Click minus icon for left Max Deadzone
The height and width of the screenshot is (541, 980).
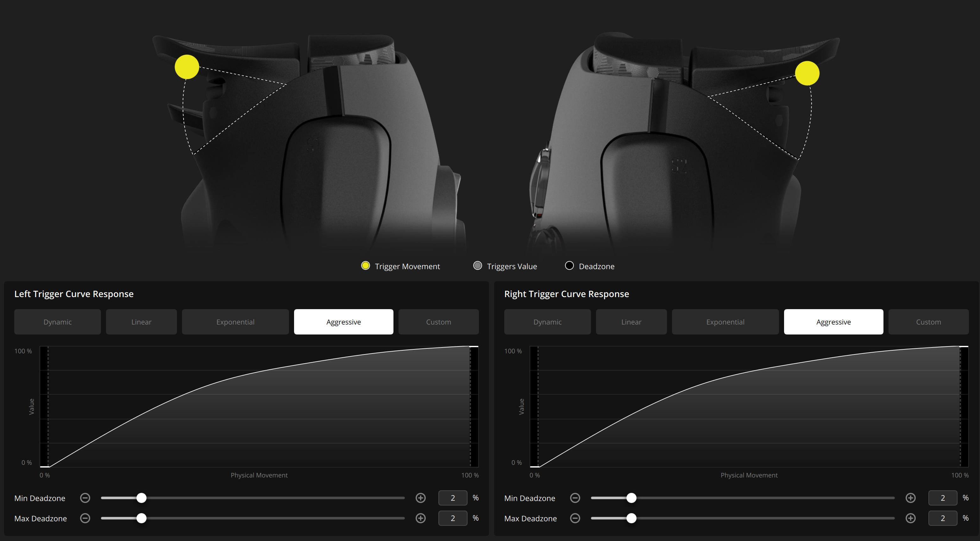coord(85,518)
